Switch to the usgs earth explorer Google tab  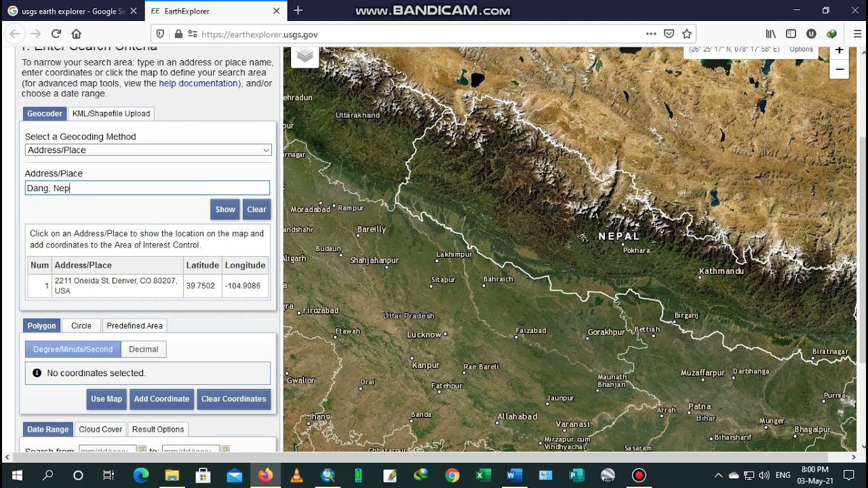pyautogui.click(x=72, y=11)
